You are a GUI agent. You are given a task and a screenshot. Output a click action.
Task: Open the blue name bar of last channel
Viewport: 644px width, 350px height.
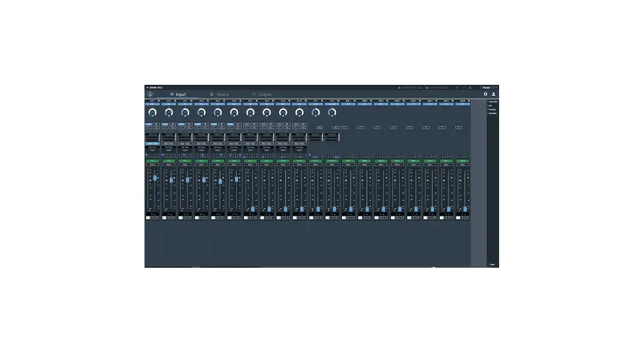(x=462, y=104)
